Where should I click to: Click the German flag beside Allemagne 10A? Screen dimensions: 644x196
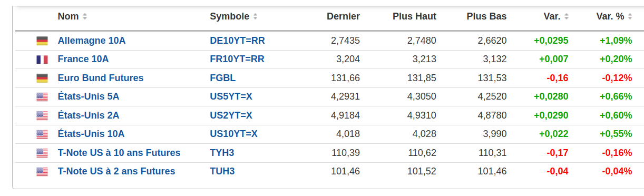[42, 41]
